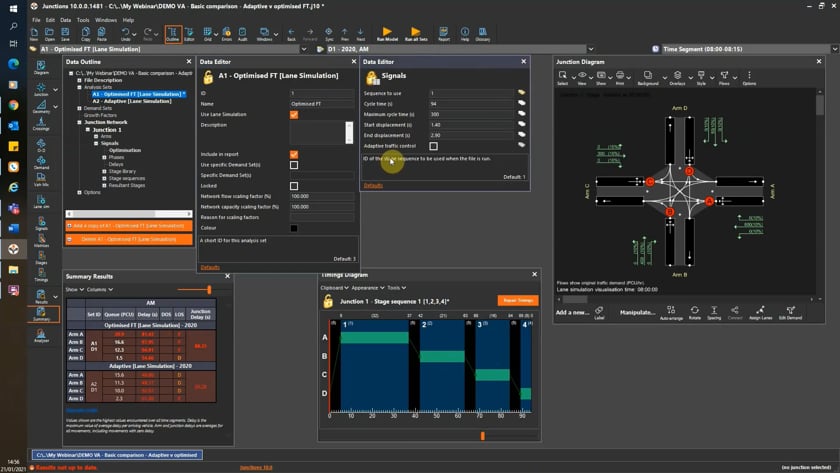The image size is (840, 473).
Task: Click the Run Model toolbar icon
Action: point(387,34)
